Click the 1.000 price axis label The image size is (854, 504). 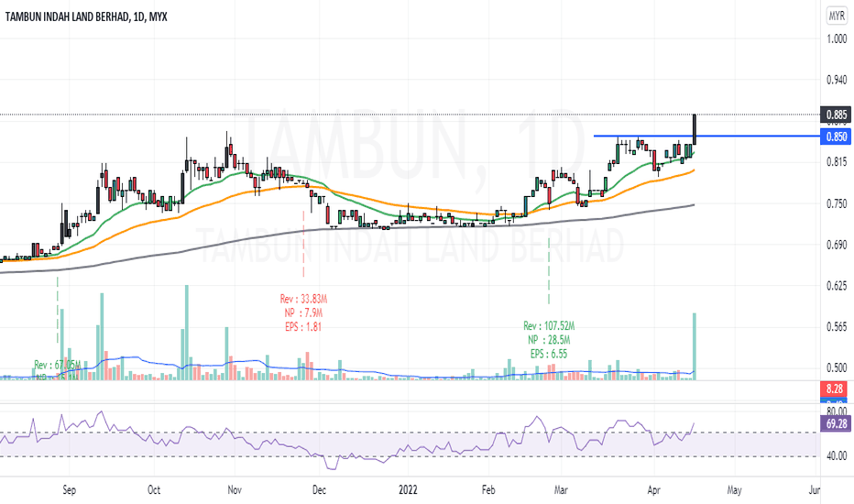pyautogui.click(x=837, y=38)
